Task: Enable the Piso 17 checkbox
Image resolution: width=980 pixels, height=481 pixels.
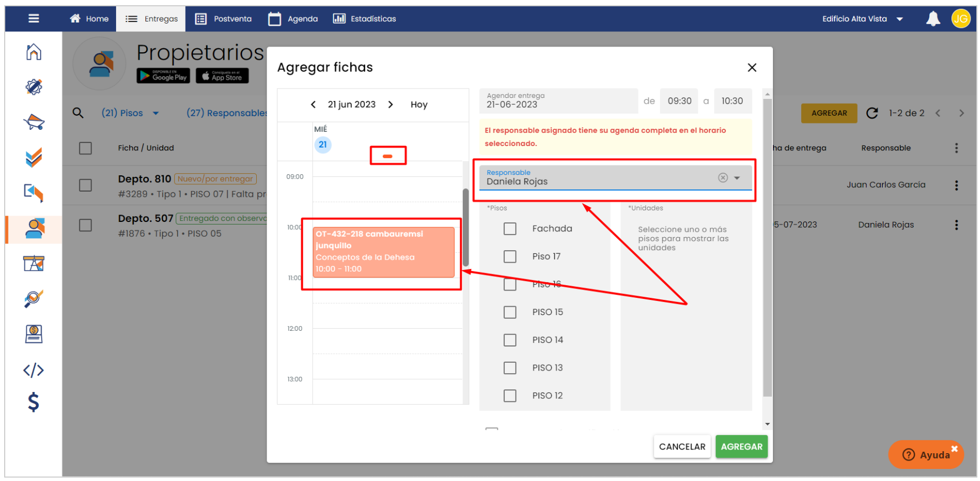Action: pos(510,256)
